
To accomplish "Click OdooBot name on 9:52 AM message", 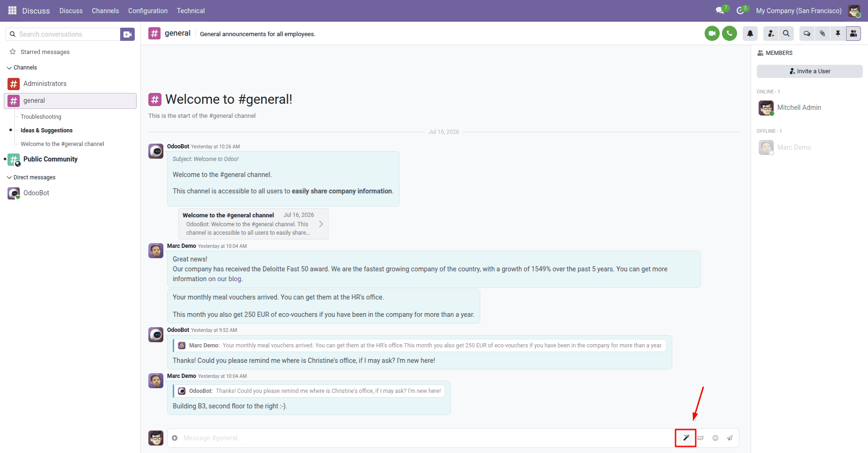I will tap(178, 330).
